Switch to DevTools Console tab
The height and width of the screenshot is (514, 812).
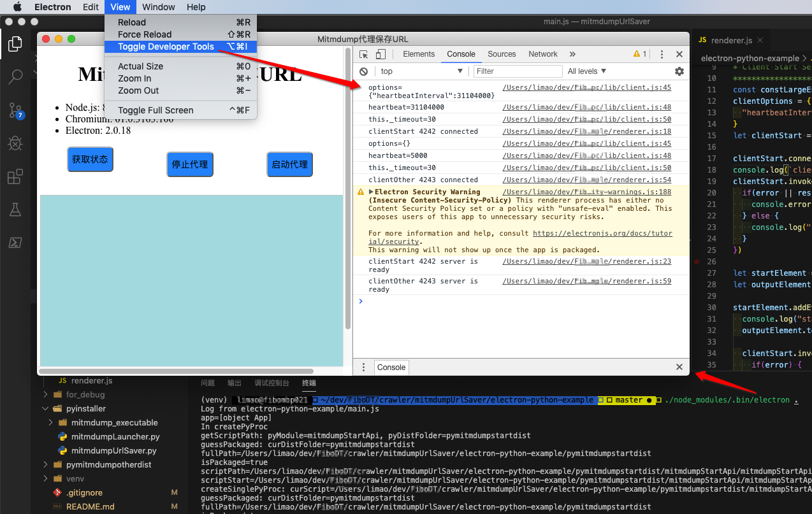[x=461, y=54]
